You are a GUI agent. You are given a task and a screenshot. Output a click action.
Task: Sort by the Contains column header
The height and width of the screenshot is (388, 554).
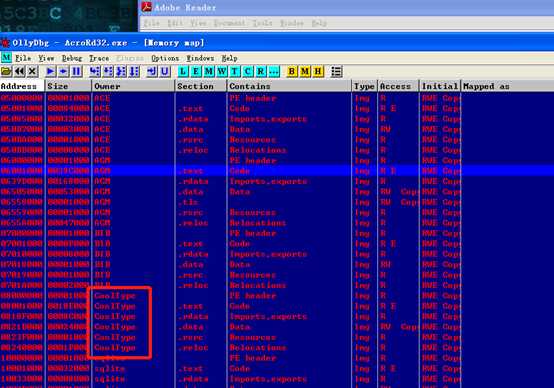[289, 86]
